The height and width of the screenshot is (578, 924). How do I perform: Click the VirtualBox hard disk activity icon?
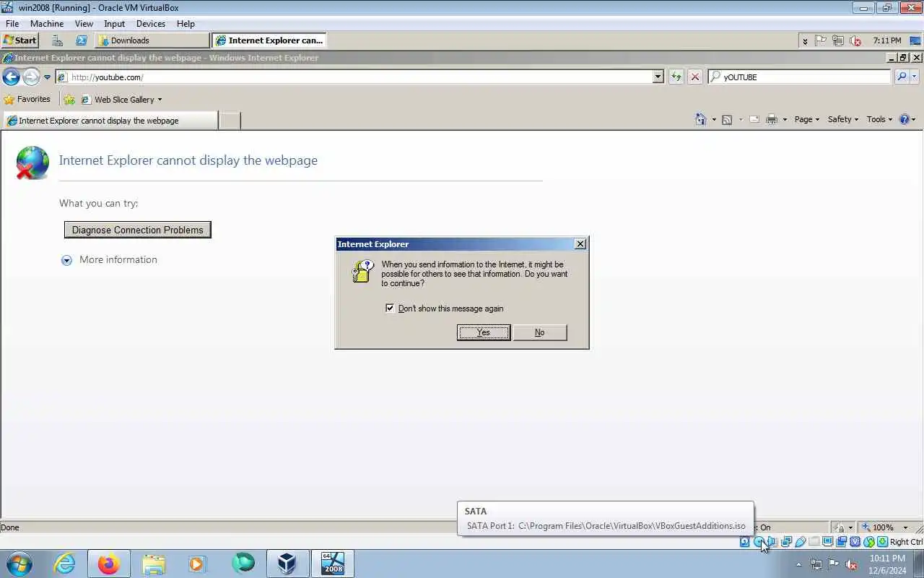[744, 542]
